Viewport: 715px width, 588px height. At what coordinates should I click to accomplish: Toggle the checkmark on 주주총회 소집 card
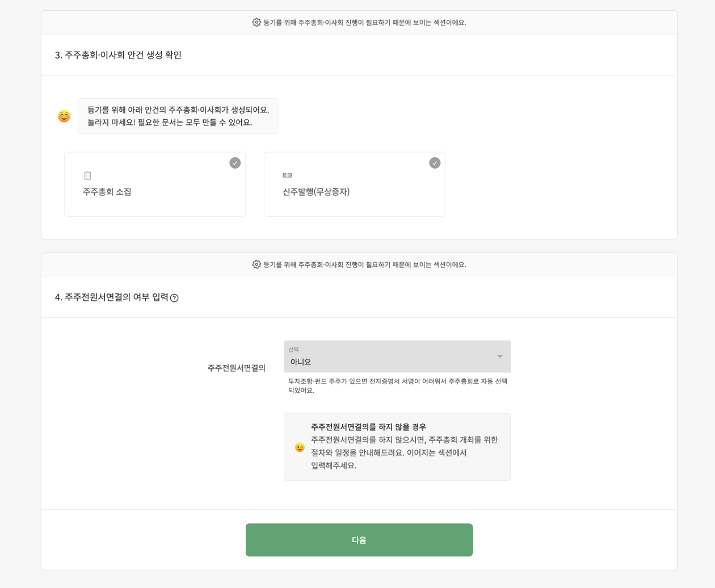(235, 163)
